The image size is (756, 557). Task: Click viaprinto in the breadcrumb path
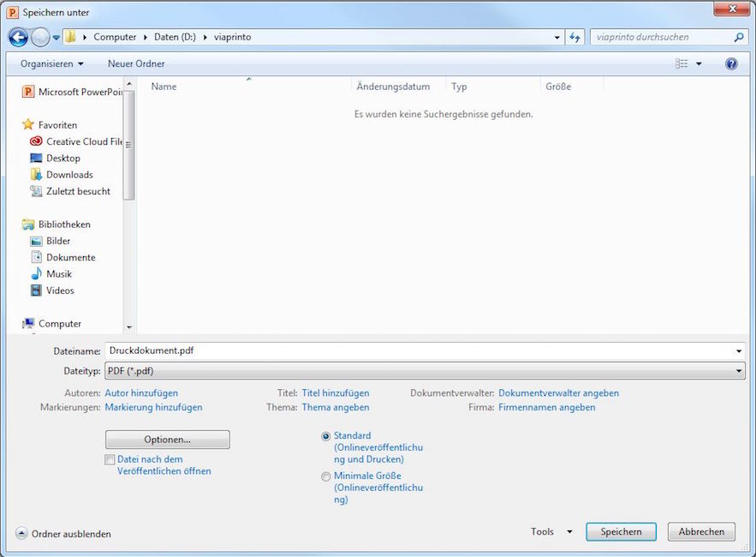coord(232,37)
